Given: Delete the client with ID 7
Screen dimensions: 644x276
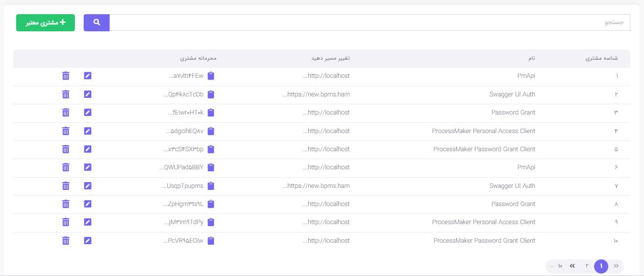Looking at the screenshot, I should 66,186.
